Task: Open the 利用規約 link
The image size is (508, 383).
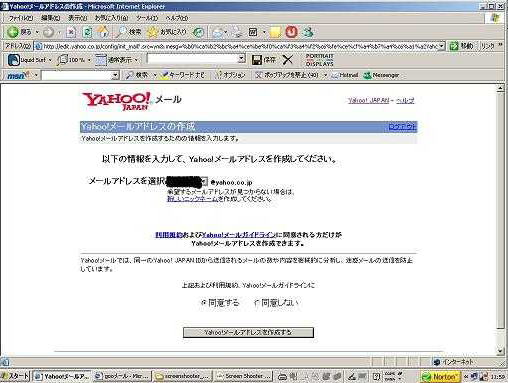Action: [169, 235]
